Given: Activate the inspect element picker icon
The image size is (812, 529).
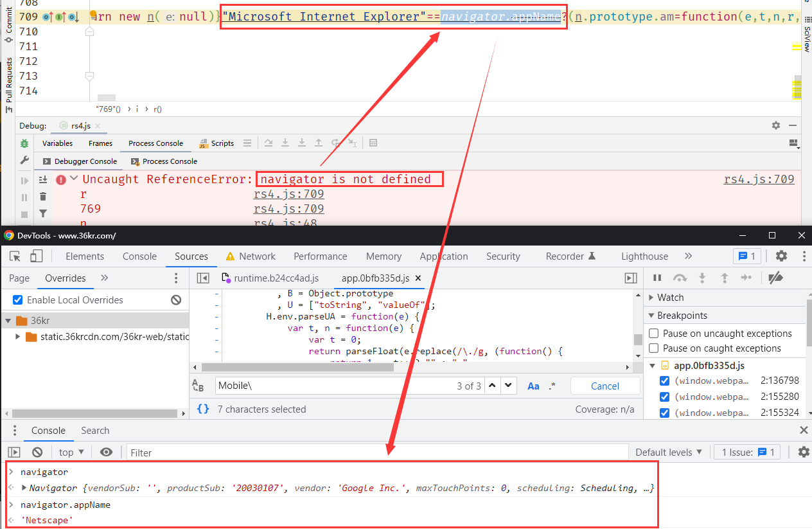Looking at the screenshot, I should click(15, 256).
